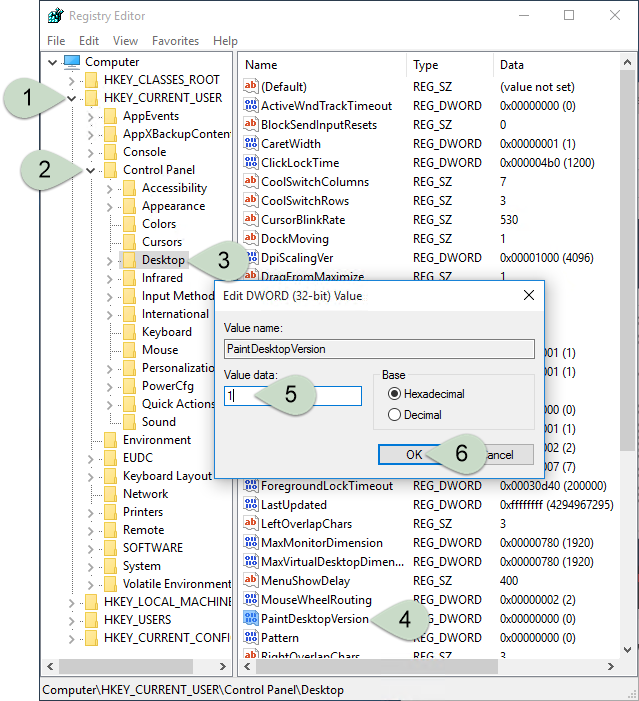
Task: Close the Edit DWORD dialog
Action: [x=529, y=295]
